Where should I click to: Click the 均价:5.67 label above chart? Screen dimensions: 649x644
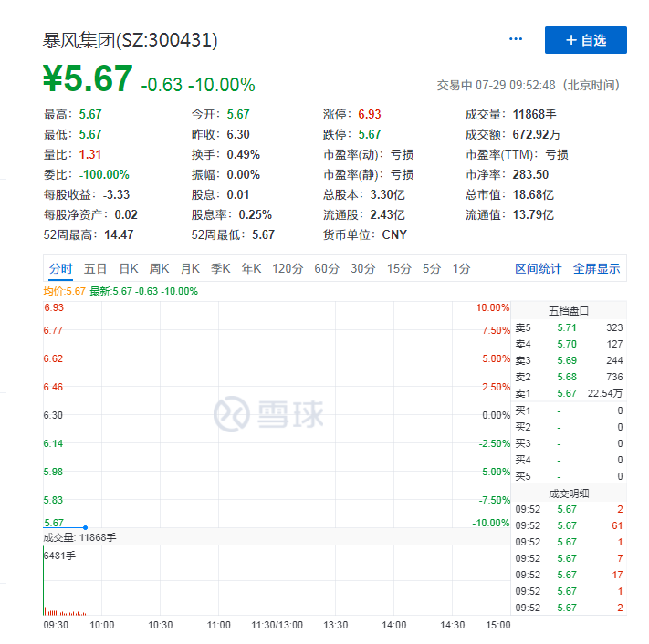click(x=64, y=291)
